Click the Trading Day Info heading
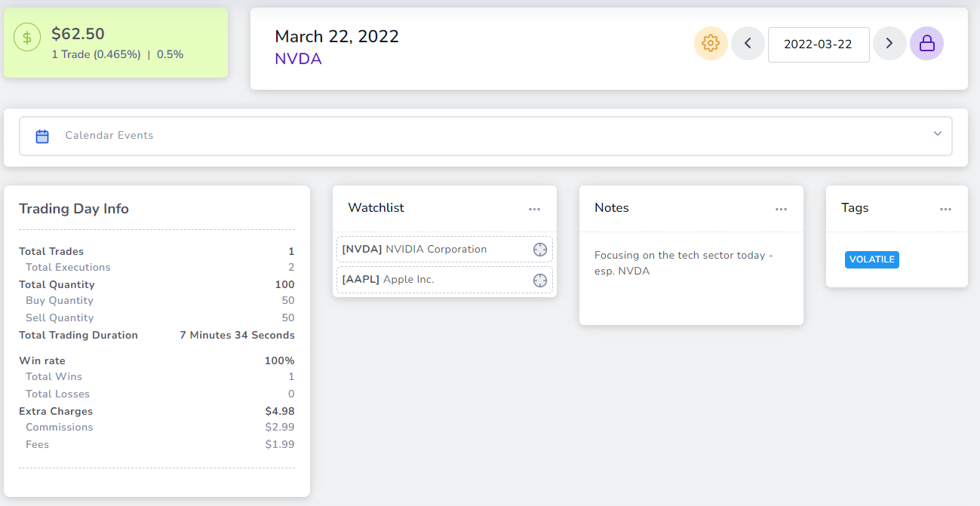980x506 pixels. 74,209
